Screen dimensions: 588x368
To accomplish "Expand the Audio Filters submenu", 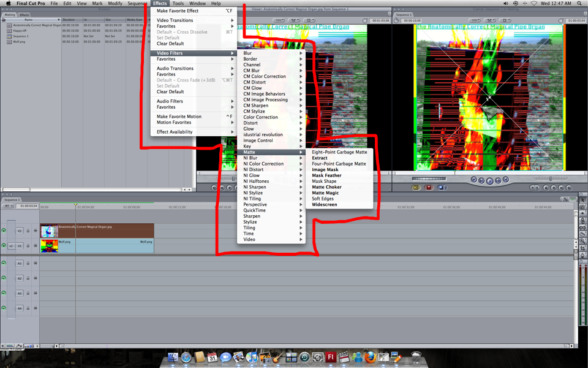I will pos(194,101).
